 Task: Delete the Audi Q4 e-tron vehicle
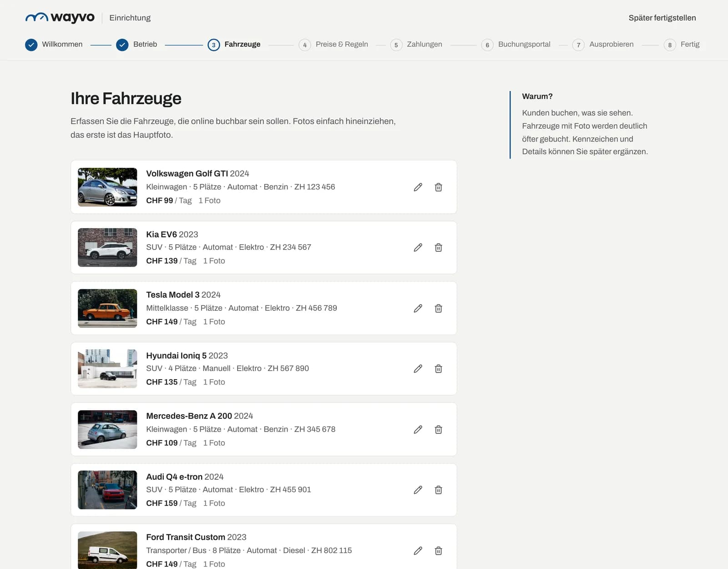(439, 490)
